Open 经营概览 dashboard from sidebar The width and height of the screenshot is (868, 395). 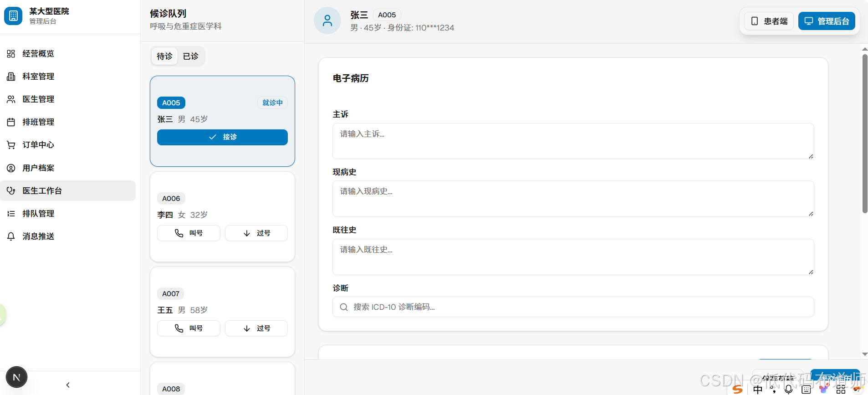point(68,54)
